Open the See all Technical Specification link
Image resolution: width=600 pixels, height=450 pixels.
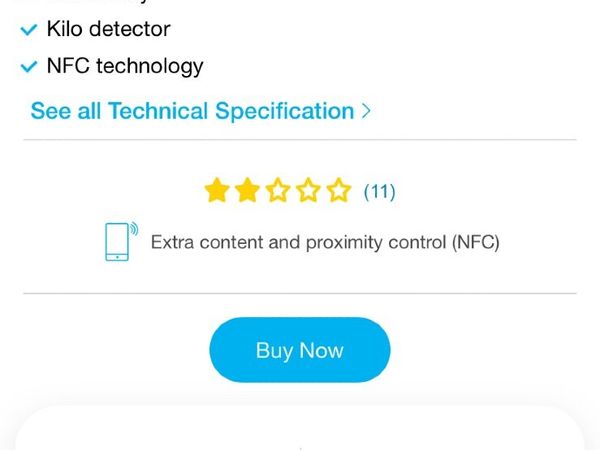[x=201, y=111]
